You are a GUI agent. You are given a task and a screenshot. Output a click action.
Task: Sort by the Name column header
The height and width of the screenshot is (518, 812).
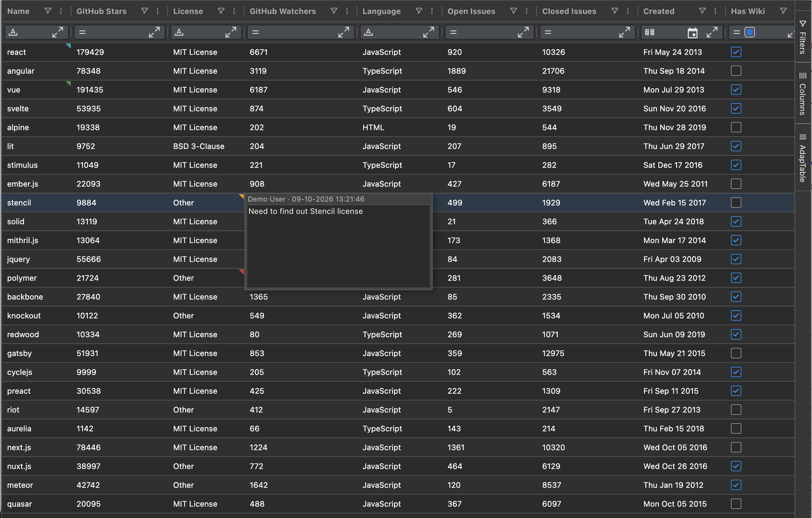click(18, 11)
